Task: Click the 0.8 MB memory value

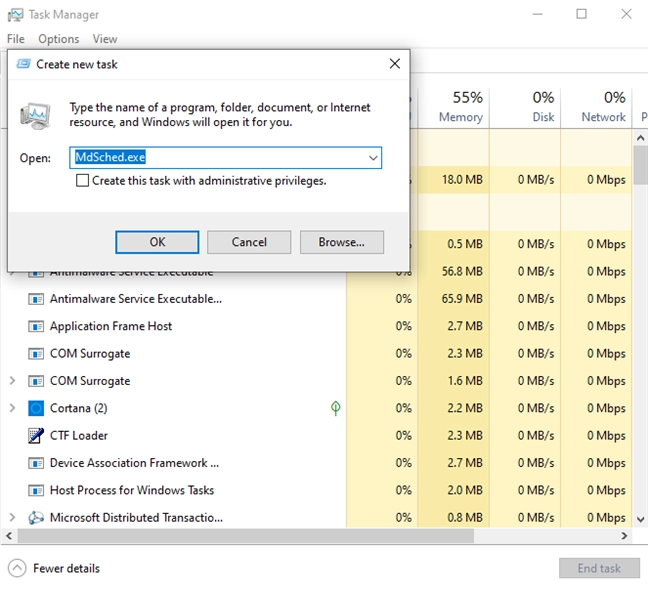Action: (465, 517)
